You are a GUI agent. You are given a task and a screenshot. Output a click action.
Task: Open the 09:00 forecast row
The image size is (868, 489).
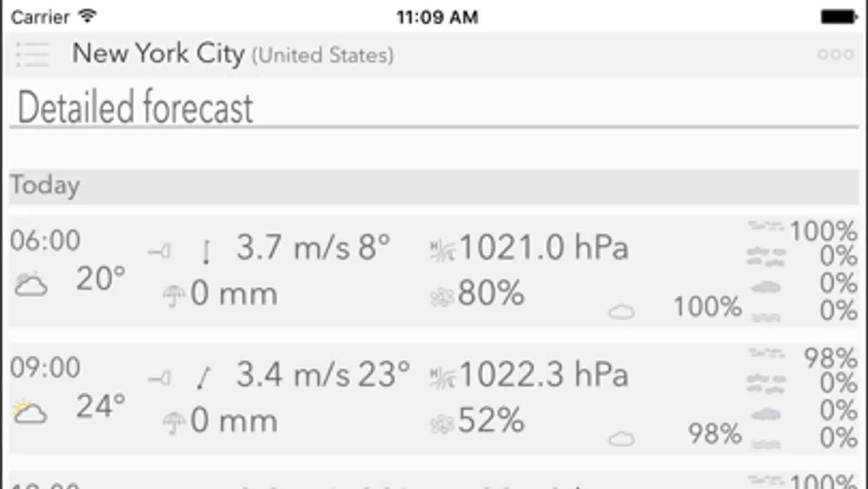(x=434, y=398)
